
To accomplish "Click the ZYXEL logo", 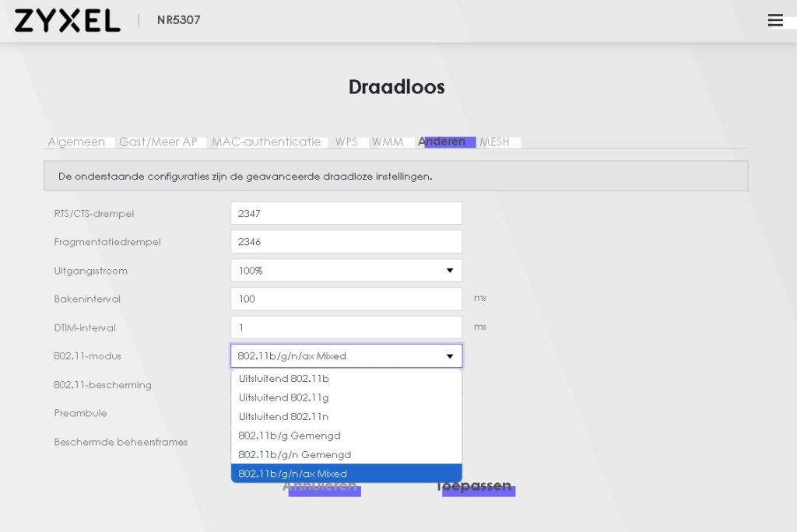I will (x=66, y=20).
